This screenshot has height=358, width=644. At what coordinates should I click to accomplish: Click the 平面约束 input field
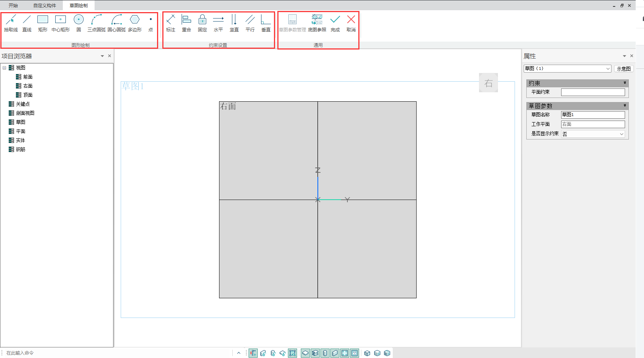click(x=593, y=92)
